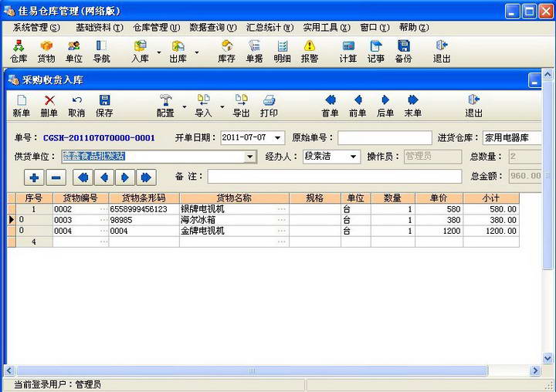Delete the order using 删单 icon

[x=49, y=106]
